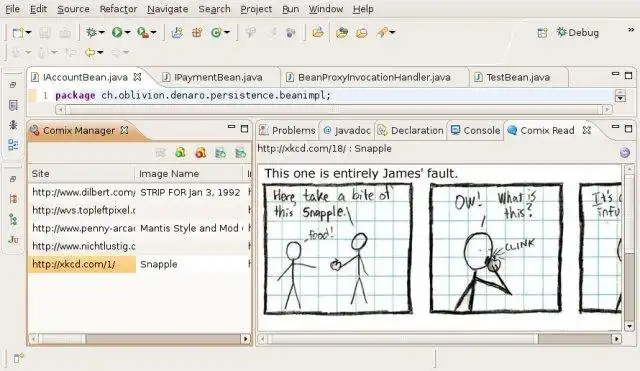Image resolution: width=640 pixels, height=371 pixels.
Task: Open the Window menu
Action: (x=326, y=9)
